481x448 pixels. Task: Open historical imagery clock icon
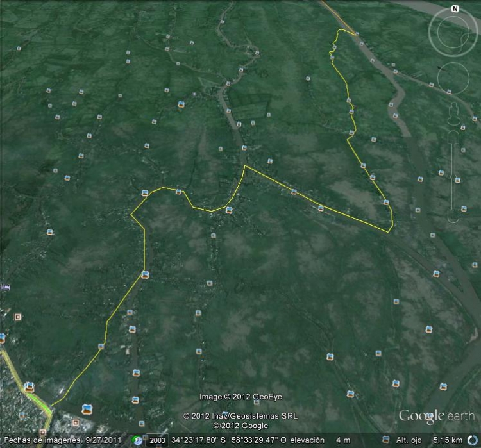pos(137,440)
